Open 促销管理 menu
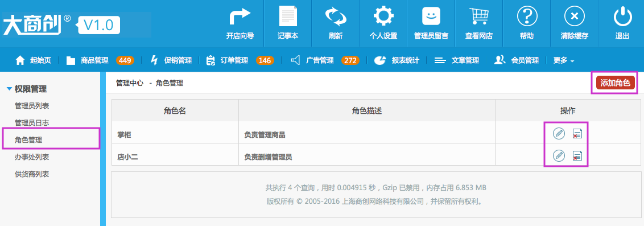The height and width of the screenshot is (226, 644). 171,60
